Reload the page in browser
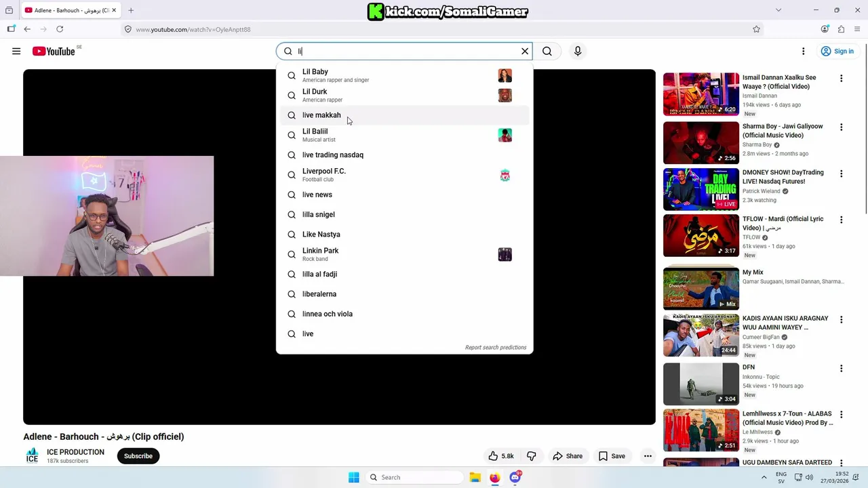 click(60, 29)
